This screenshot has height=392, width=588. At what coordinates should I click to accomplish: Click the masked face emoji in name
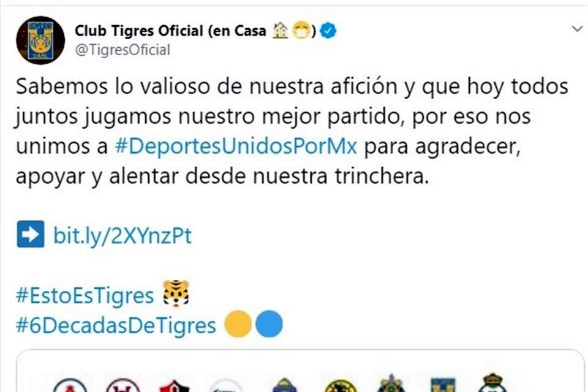[301, 31]
